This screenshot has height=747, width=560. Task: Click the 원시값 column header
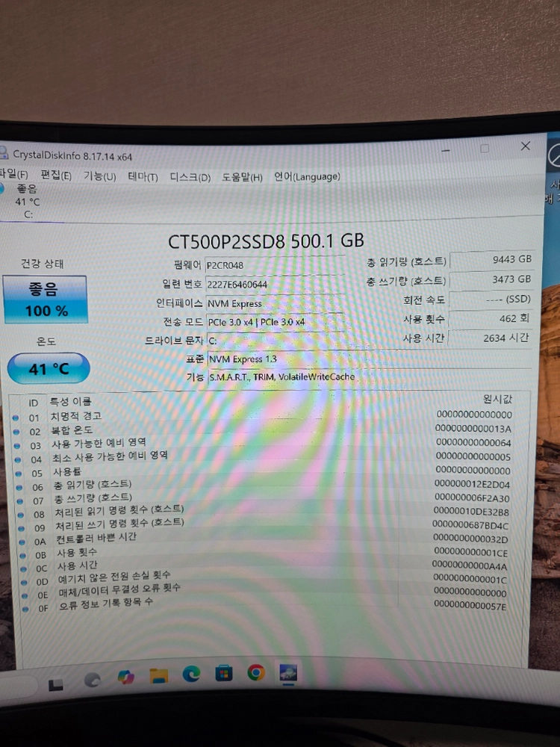497,399
